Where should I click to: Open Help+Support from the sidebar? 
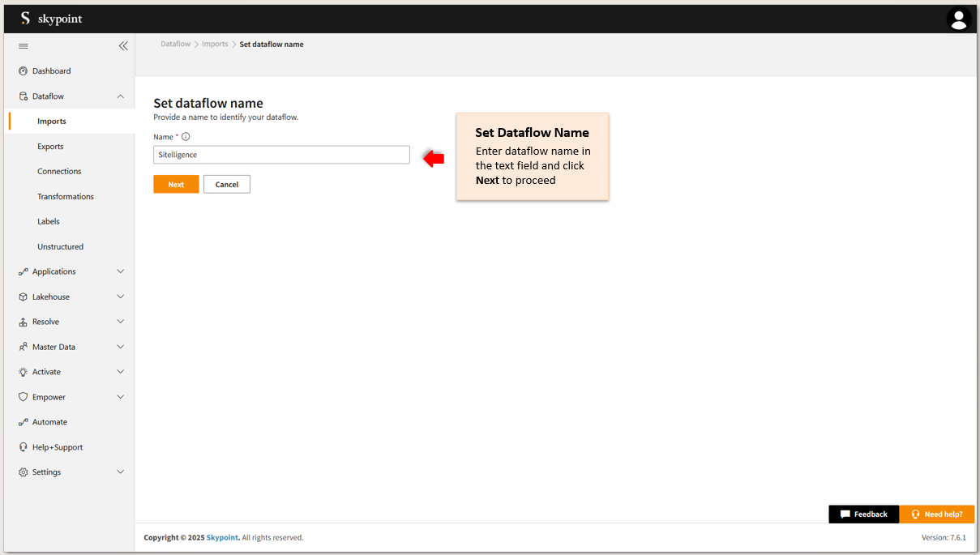[x=57, y=447]
